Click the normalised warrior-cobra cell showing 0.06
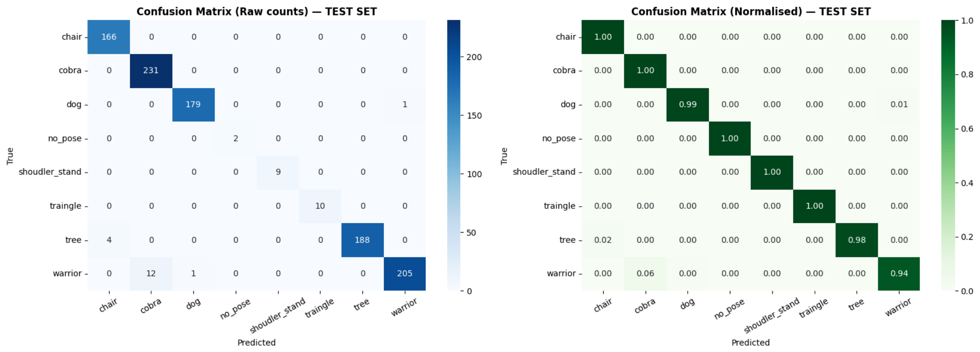 (645, 274)
